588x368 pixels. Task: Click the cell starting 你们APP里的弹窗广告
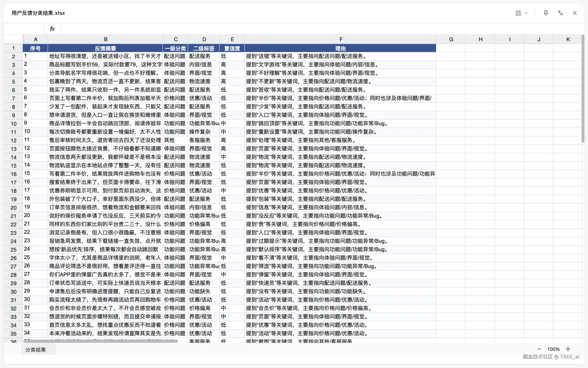click(105, 275)
